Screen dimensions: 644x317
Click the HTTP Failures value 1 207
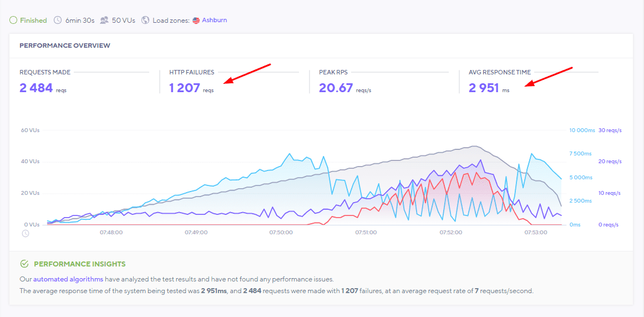(x=184, y=88)
